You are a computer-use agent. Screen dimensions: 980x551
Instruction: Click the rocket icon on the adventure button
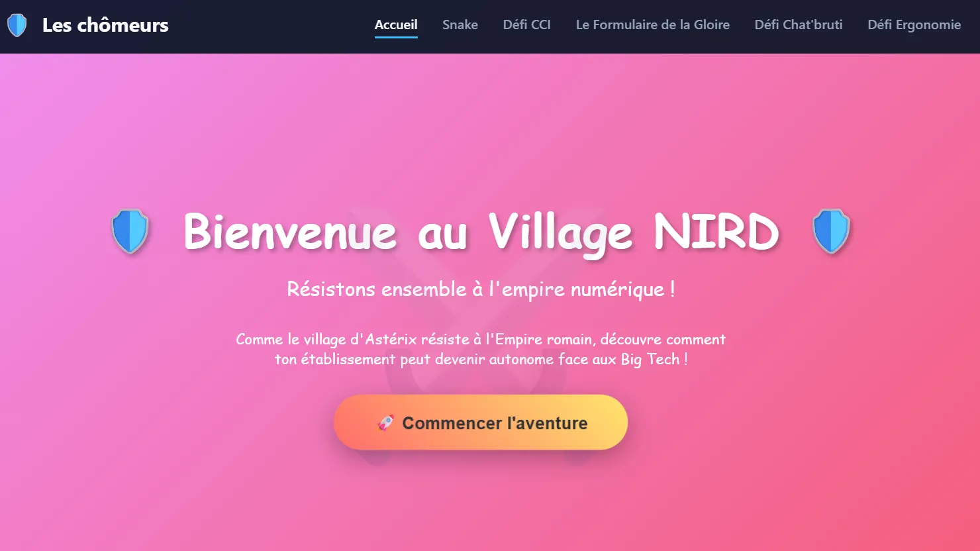pyautogui.click(x=386, y=423)
